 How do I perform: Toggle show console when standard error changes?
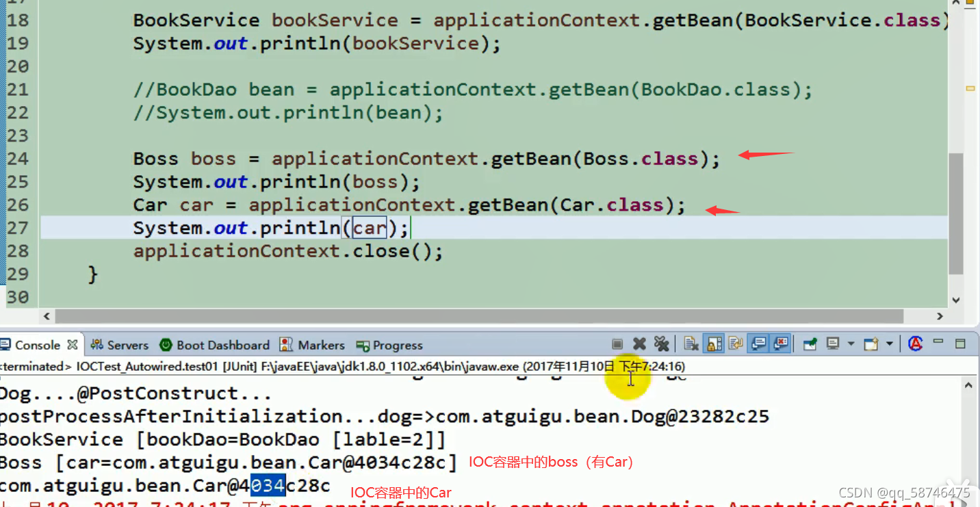coord(780,344)
